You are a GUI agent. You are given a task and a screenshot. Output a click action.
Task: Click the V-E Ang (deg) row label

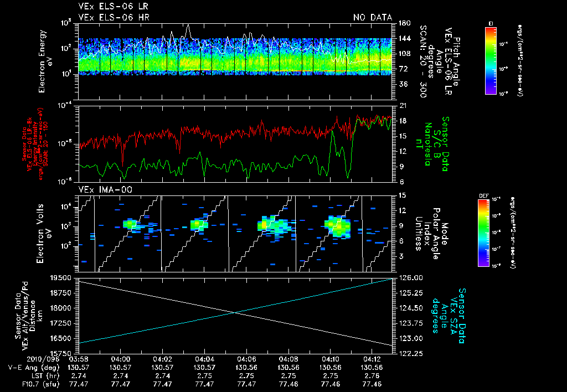34,368
